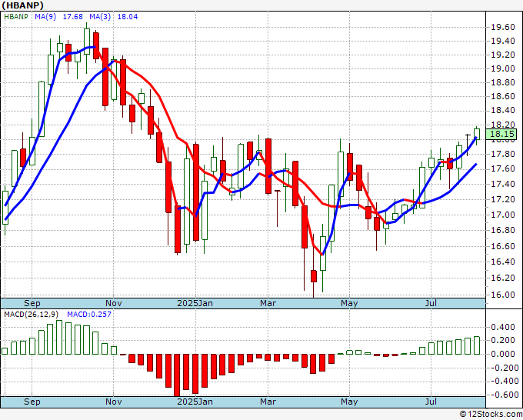Image resolution: width=523 pixels, height=420 pixels.
Task: Click the Jul label on price chart axis
Action: tap(431, 303)
